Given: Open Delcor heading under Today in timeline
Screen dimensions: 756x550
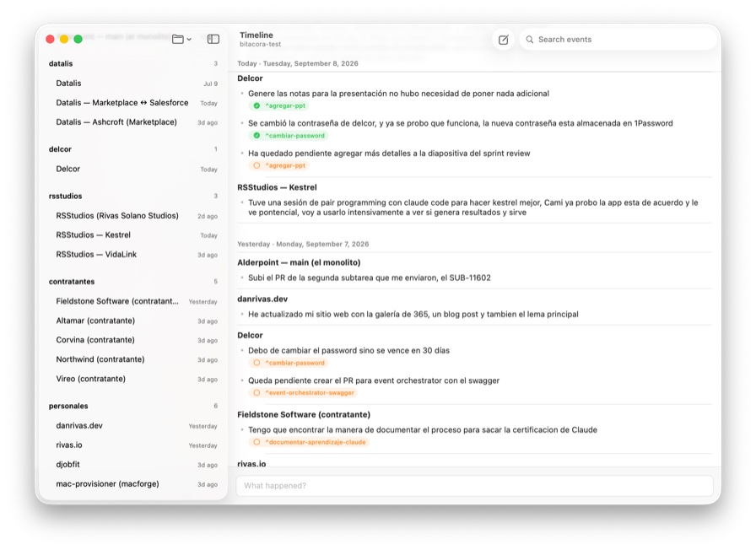Looking at the screenshot, I should pyautogui.click(x=250, y=78).
